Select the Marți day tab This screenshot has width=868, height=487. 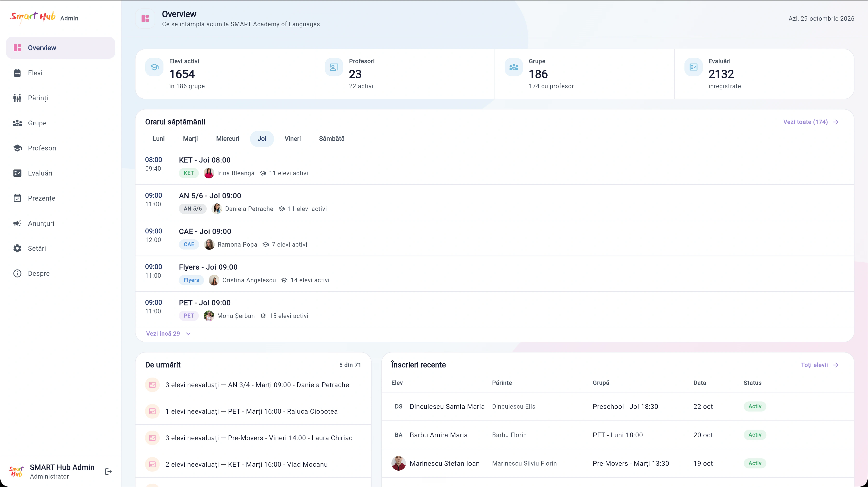pyautogui.click(x=190, y=139)
